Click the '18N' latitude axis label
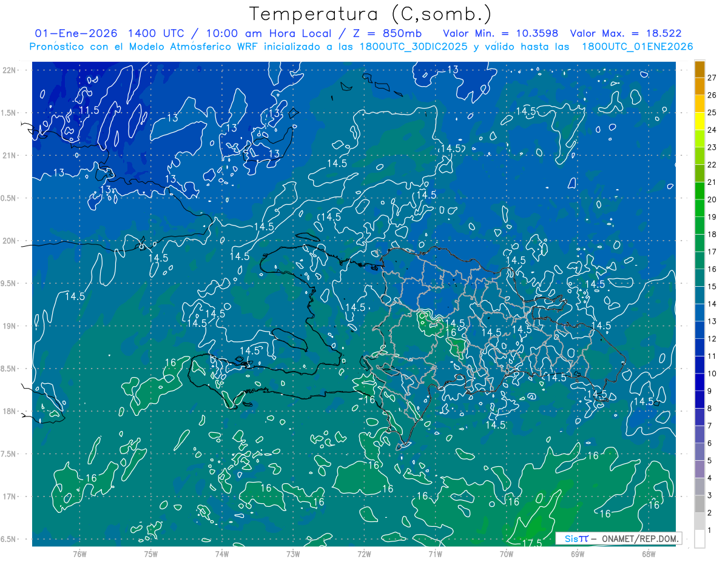Image resolution: width=728 pixels, height=562 pixels. coord(10,411)
